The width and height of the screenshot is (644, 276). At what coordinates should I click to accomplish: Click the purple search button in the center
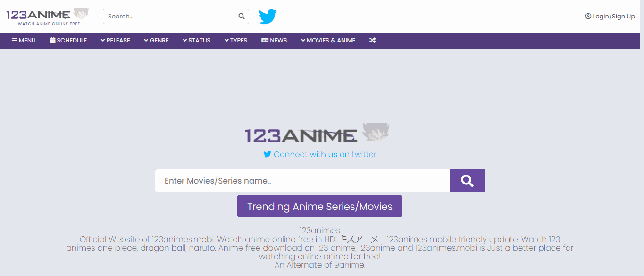click(467, 181)
